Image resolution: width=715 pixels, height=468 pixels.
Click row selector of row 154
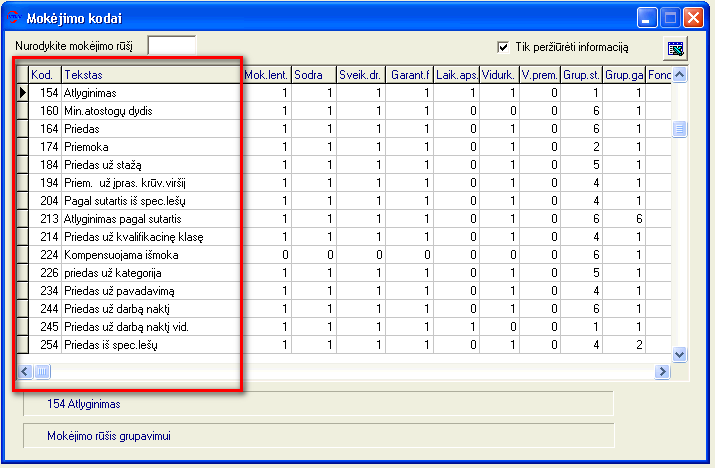pyautogui.click(x=23, y=93)
